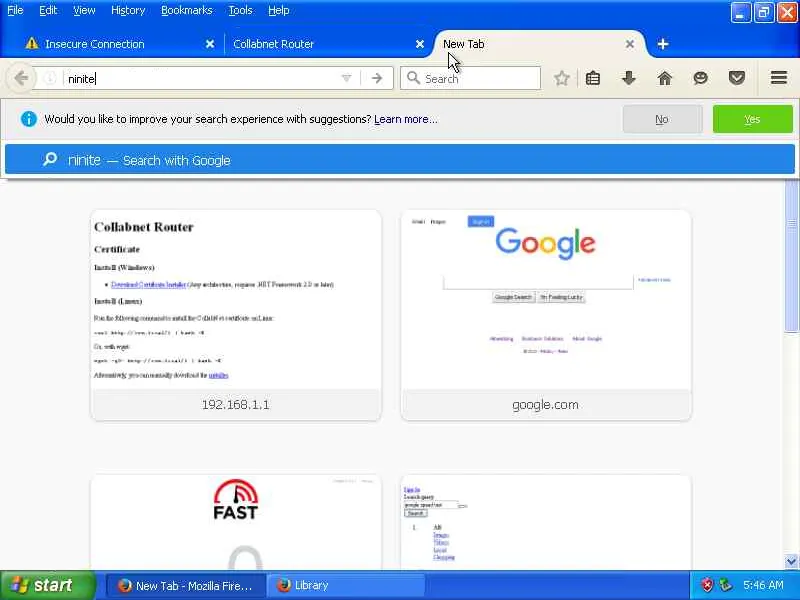
Task: Click the site info icon in address bar
Action: point(49,78)
